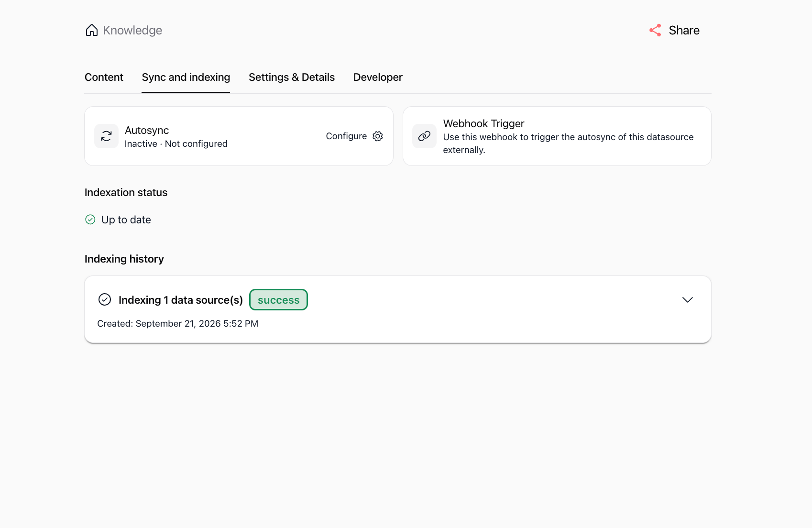Viewport: 812px width, 528px height.
Task: Click the Autosync refresh arrows icon
Action: pos(106,136)
